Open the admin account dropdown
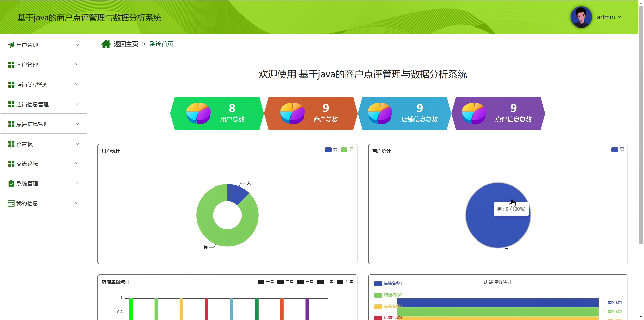Screen dimensions: 644x320 (x=608, y=17)
